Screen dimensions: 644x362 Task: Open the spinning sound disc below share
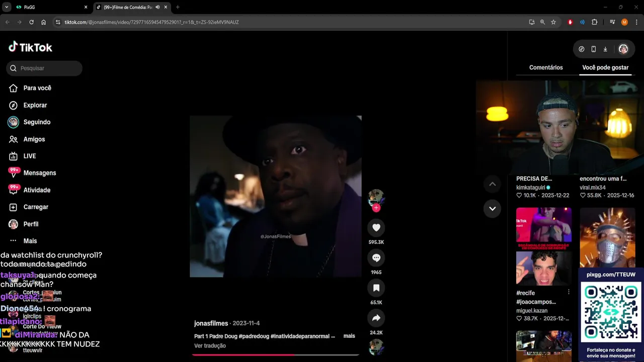pos(376,347)
